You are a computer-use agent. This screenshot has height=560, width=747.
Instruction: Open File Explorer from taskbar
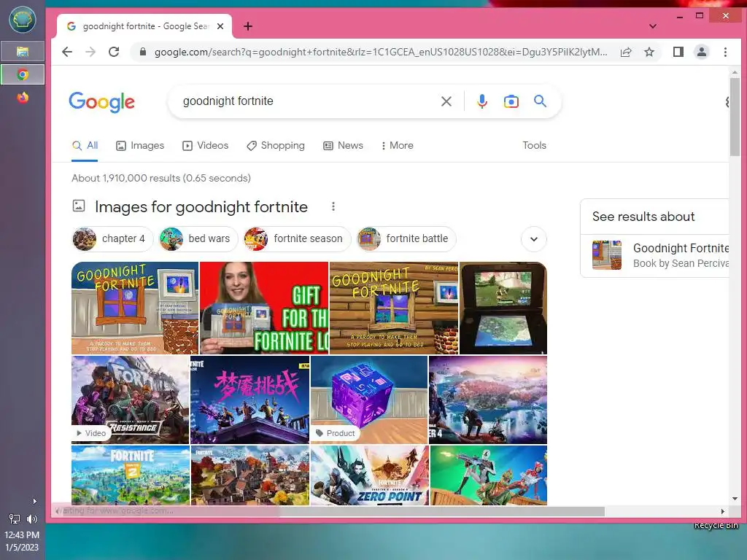pos(23,52)
